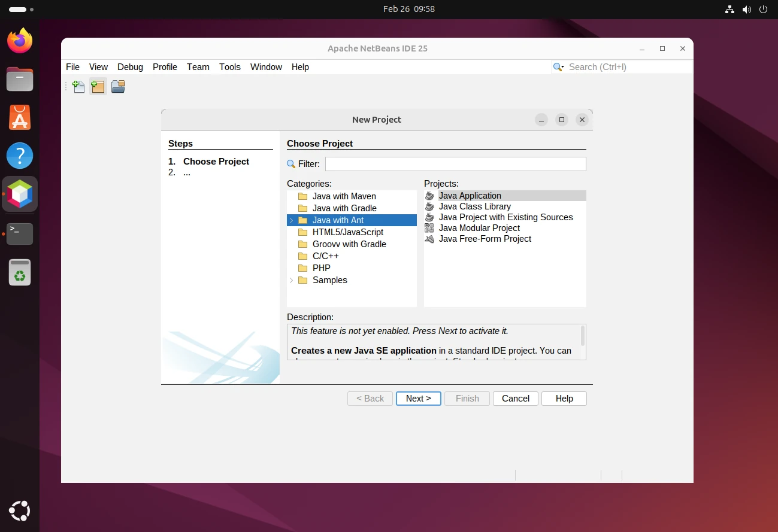The width and height of the screenshot is (778, 532).
Task: Click the Java Application project icon
Action: coord(429,196)
